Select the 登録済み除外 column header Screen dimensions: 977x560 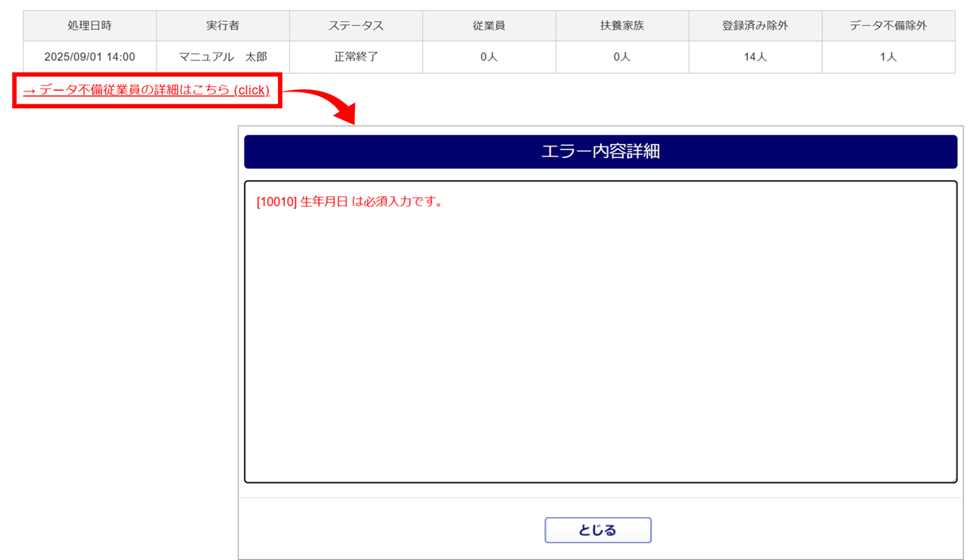tap(756, 26)
